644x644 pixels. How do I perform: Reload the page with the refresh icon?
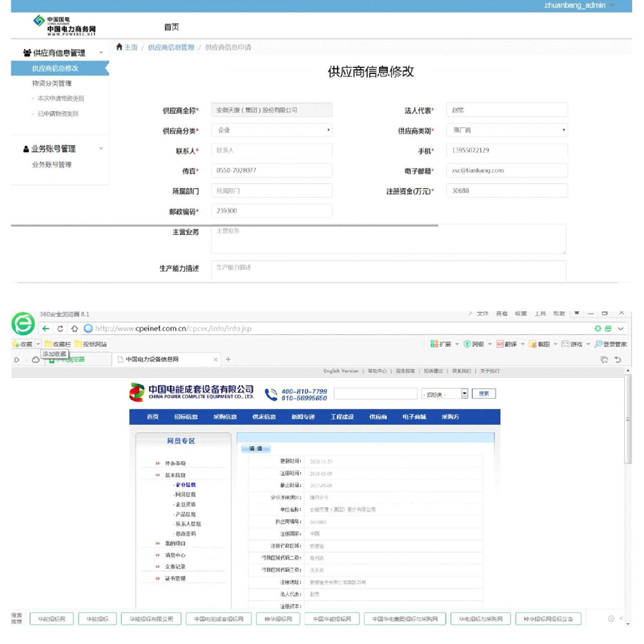[60, 328]
